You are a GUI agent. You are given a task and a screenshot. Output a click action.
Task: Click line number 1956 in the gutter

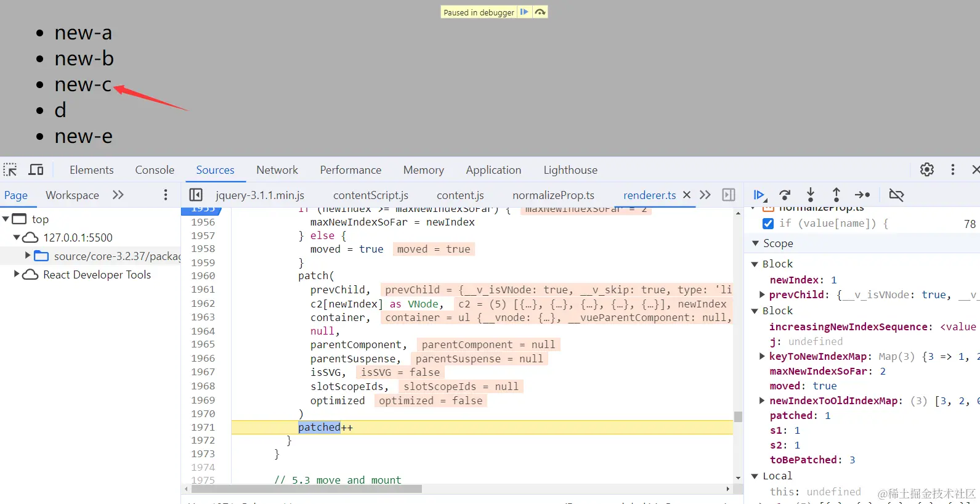coord(203,222)
